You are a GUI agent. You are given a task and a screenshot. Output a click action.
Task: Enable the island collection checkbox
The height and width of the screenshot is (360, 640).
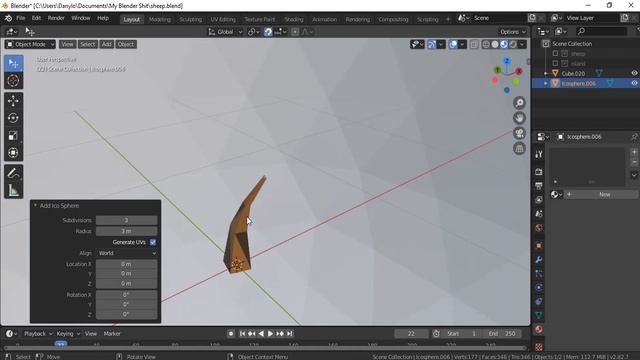coord(555,63)
